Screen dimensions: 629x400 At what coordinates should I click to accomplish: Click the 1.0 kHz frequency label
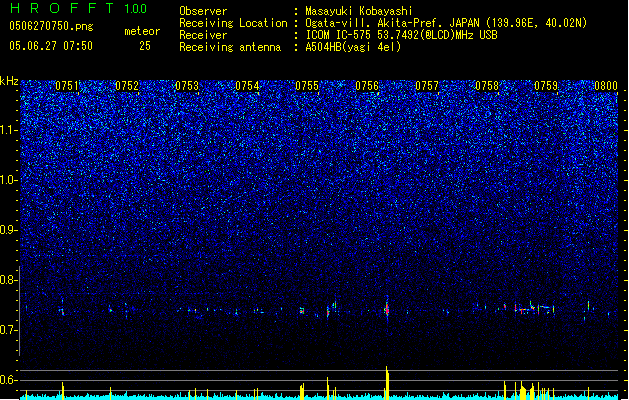pyautogui.click(x=8, y=180)
